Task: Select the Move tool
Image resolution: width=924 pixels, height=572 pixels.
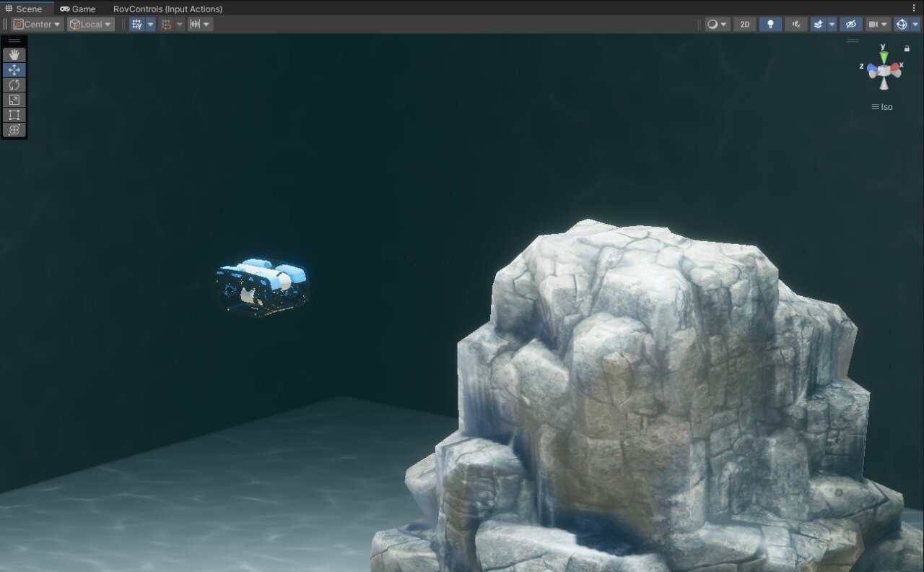Action: coord(14,69)
